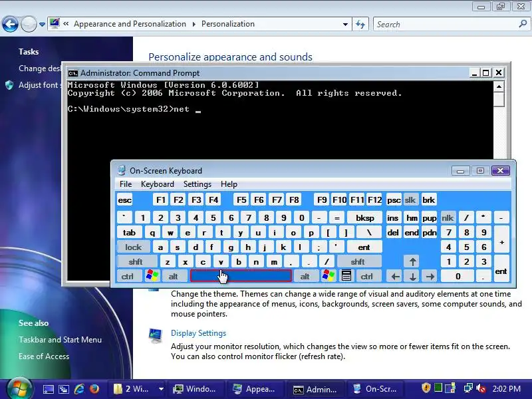Click the search magnifier icon

[523, 24]
